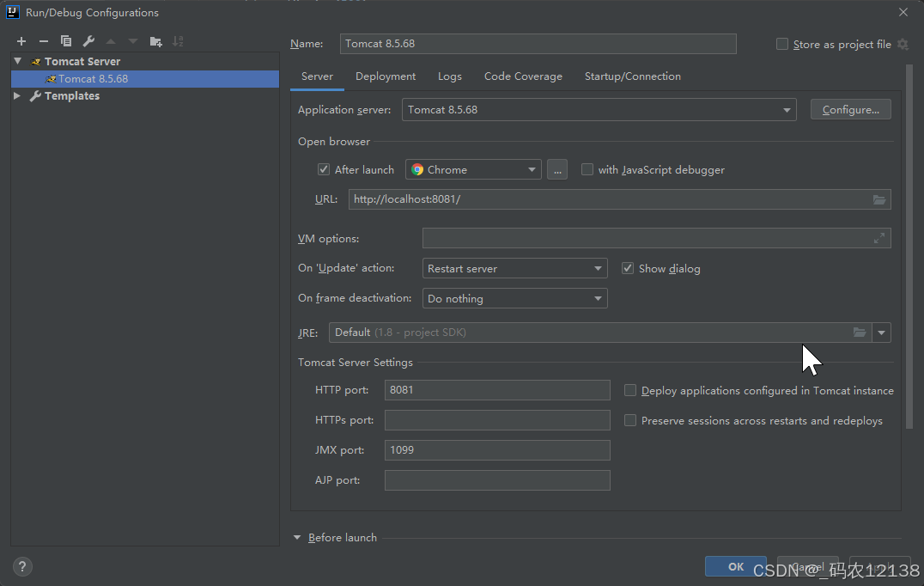Click the AJP port field

pos(497,480)
